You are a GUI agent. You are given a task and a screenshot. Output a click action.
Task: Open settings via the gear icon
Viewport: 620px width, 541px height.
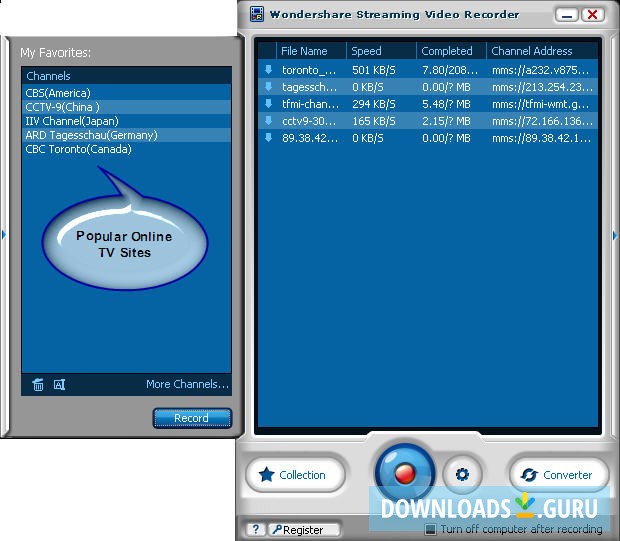tap(462, 474)
